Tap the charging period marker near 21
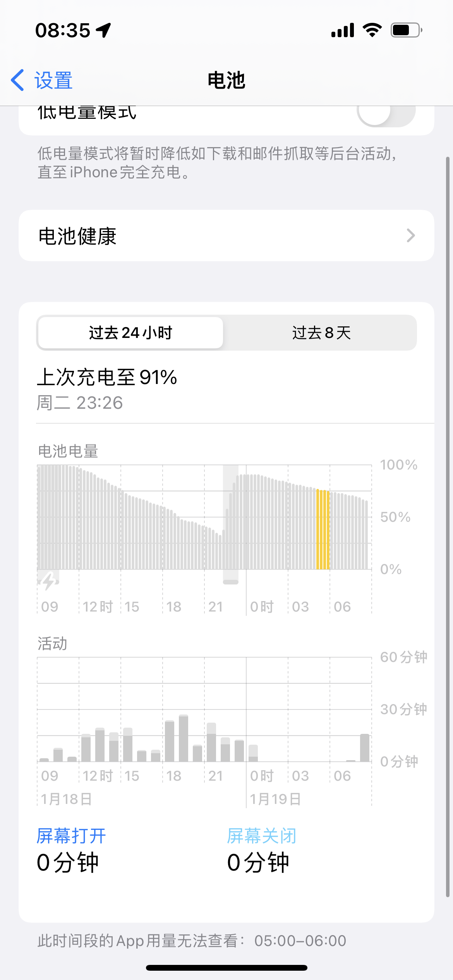Viewport: 453px width, 980px height. pos(231,582)
